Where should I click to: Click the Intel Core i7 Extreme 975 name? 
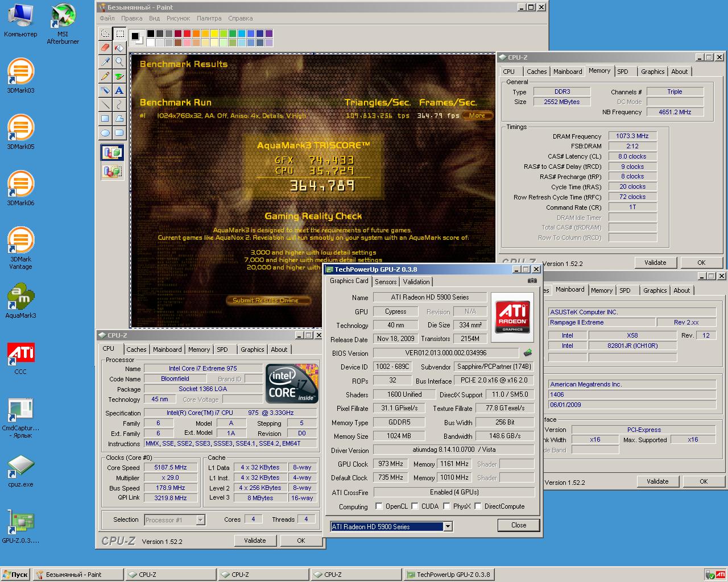coord(203,368)
